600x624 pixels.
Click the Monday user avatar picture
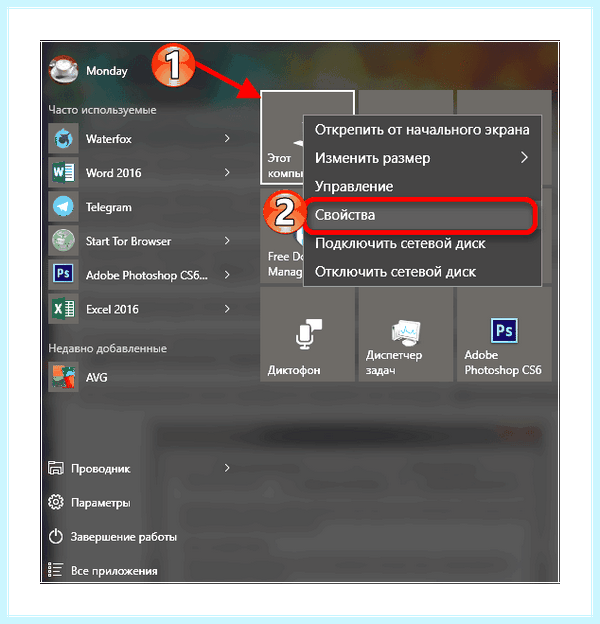click(63, 70)
